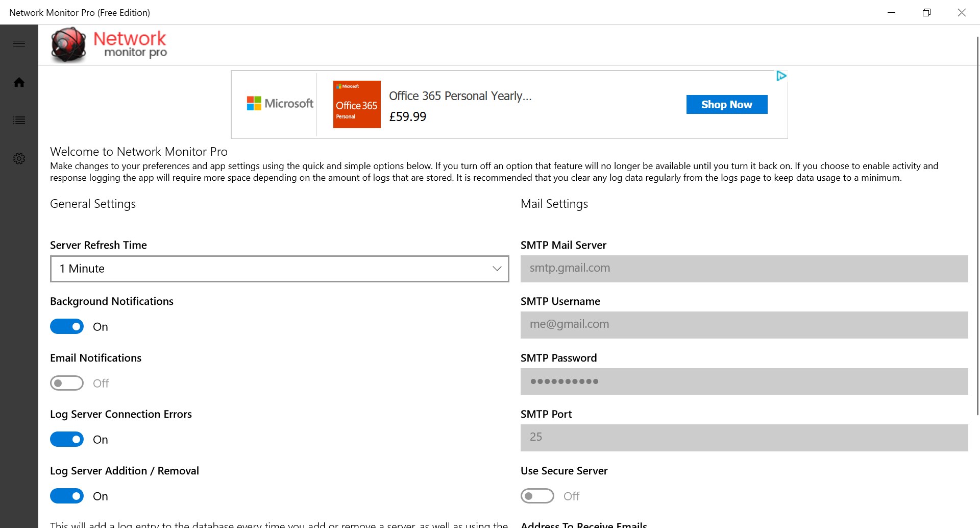Image resolution: width=980 pixels, height=528 pixels.
Task: Turn off Background Notifications toggle
Action: pyautogui.click(x=67, y=327)
